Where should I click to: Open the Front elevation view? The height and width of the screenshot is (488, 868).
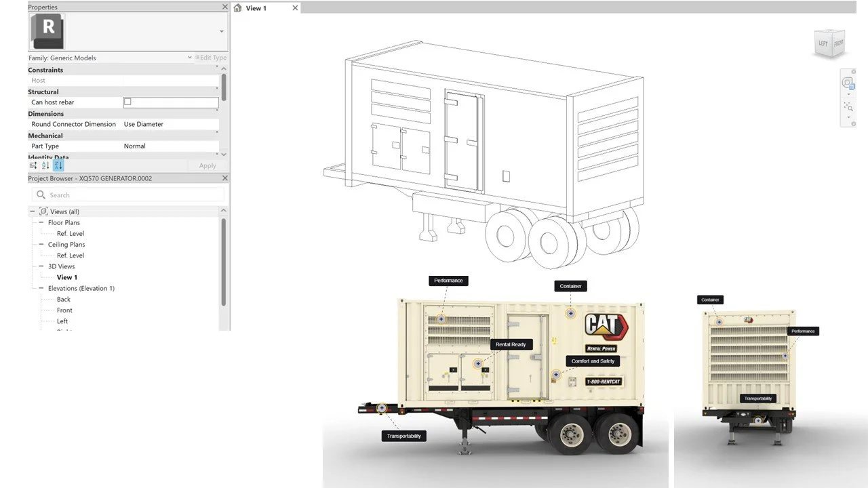coord(64,310)
